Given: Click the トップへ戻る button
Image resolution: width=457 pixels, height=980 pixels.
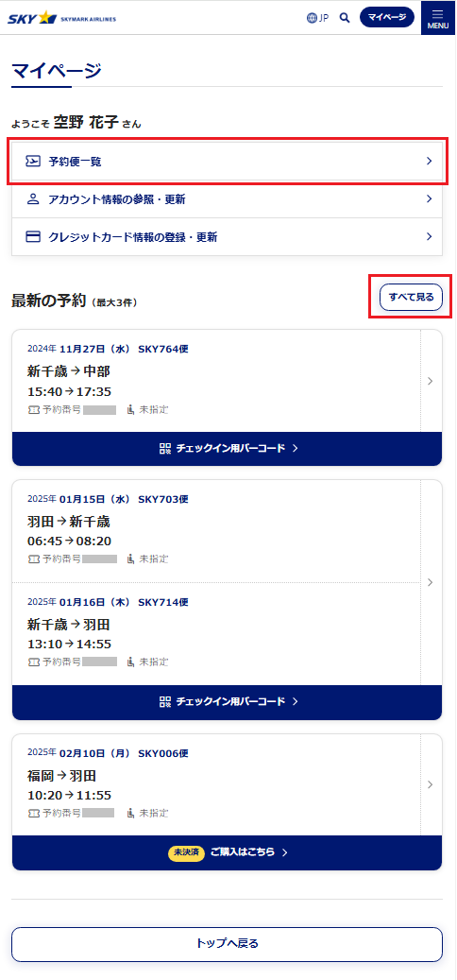Looking at the screenshot, I should click(x=228, y=944).
